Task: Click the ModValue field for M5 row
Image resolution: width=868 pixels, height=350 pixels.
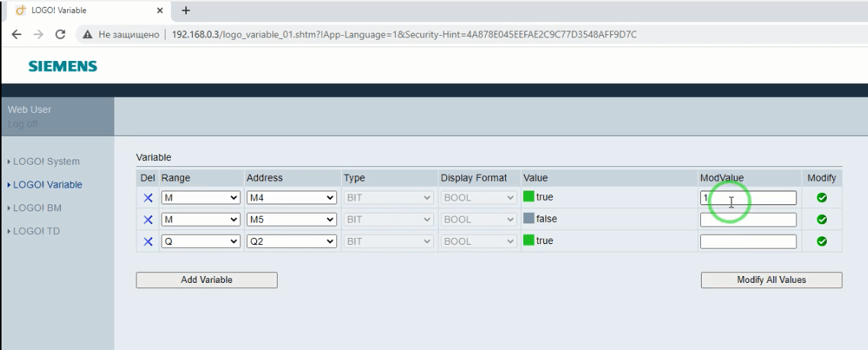Action: [x=747, y=220]
